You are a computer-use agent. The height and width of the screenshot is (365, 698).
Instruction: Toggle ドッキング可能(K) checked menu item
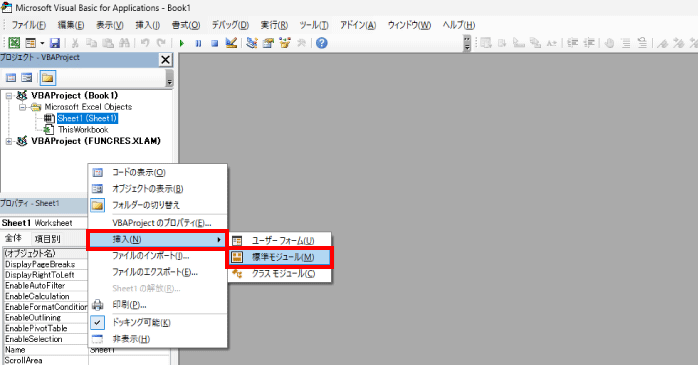[x=158, y=322]
